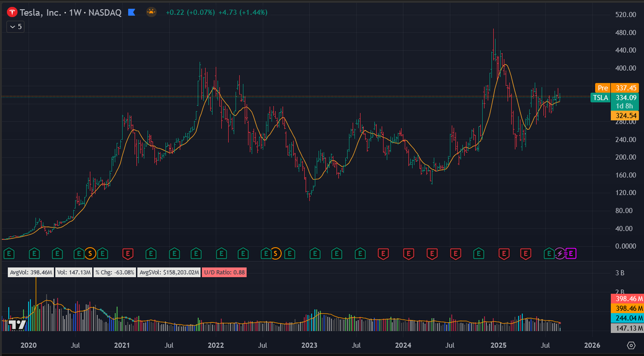Click the 2020 label on the time axis
644x356 pixels.
point(30,345)
